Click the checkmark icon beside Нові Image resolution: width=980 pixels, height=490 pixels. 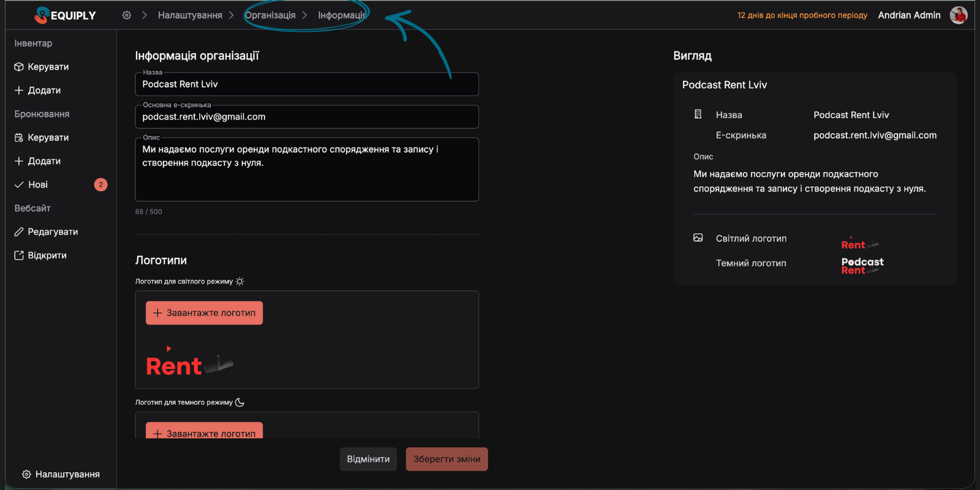click(x=19, y=184)
